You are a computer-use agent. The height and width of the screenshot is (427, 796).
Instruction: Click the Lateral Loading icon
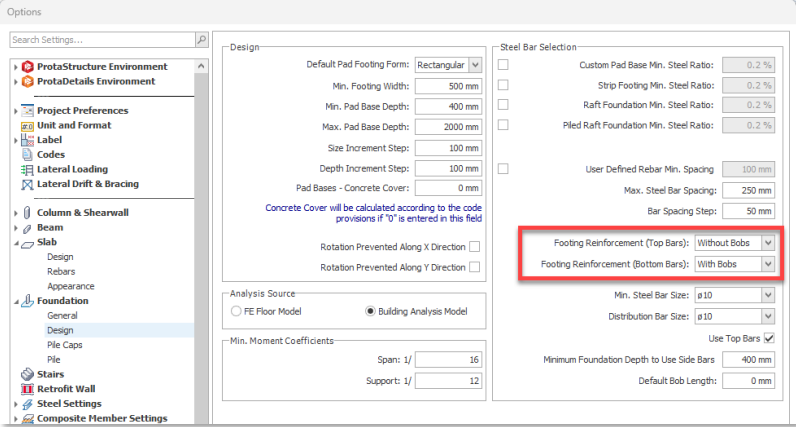coord(28,170)
